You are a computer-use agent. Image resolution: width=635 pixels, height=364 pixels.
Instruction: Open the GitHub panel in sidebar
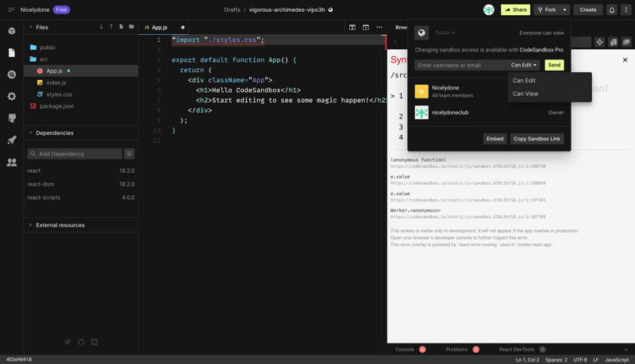12,117
